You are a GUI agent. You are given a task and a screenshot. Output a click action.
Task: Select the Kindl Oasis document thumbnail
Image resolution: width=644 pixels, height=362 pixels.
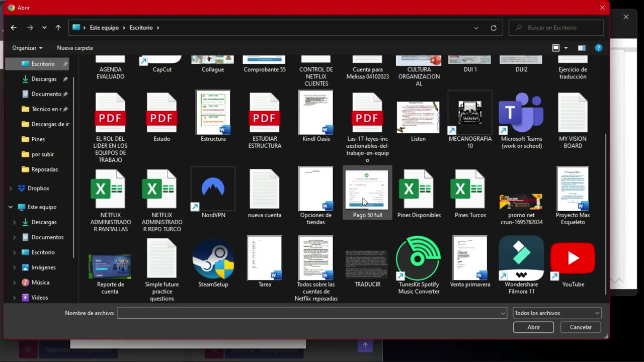(x=315, y=113)
